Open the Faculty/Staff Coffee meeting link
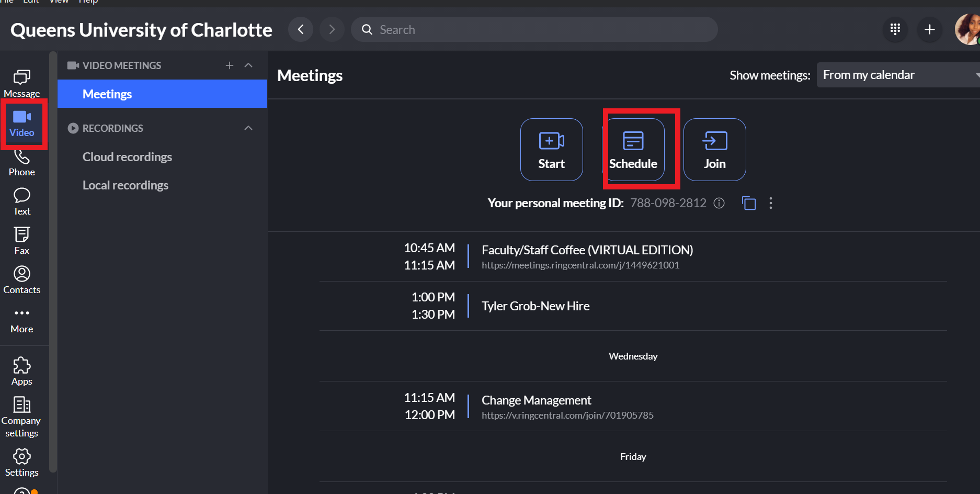The width and height of the screenshot is (980, 494). click(x=580, y=265)
